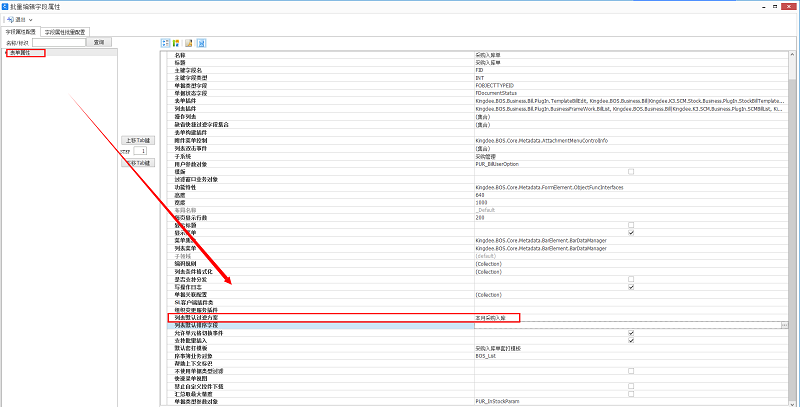800x407 pixels.
Task: Click the 退出 exit icon in top toolbar
Action: [x=9, y=19]
